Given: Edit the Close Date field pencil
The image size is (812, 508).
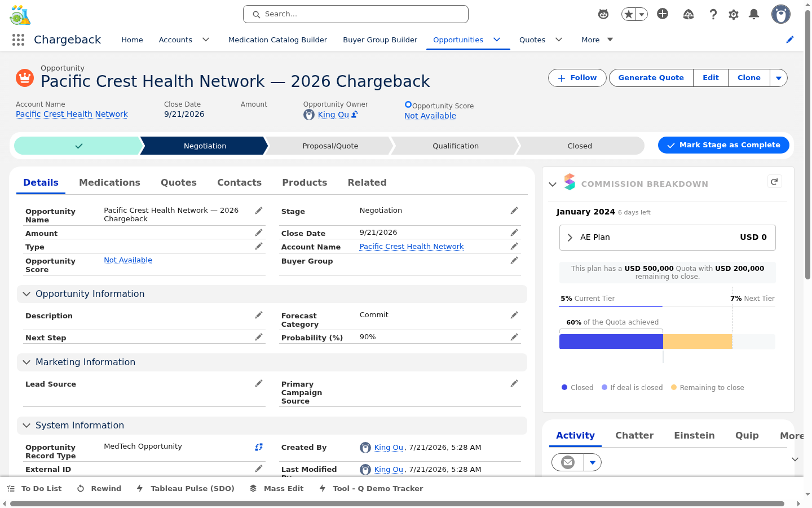Looking at the screenshot, I should coord(514,233).
